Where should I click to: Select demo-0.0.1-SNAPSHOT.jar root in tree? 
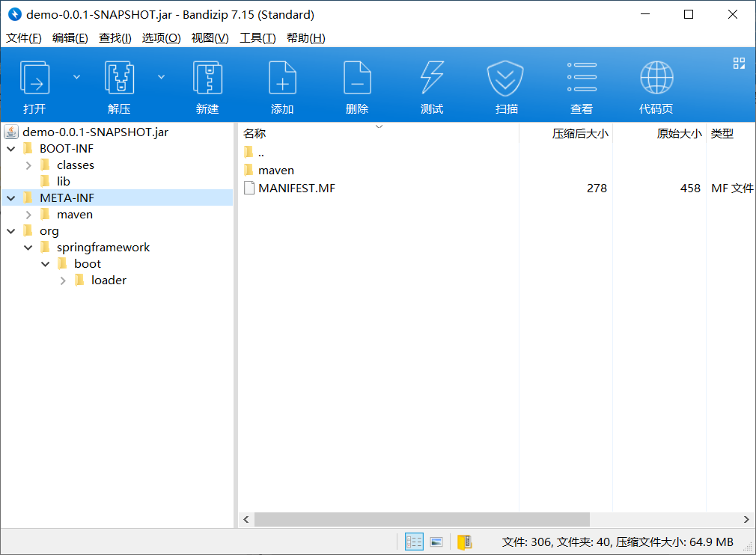click(96, 132)
